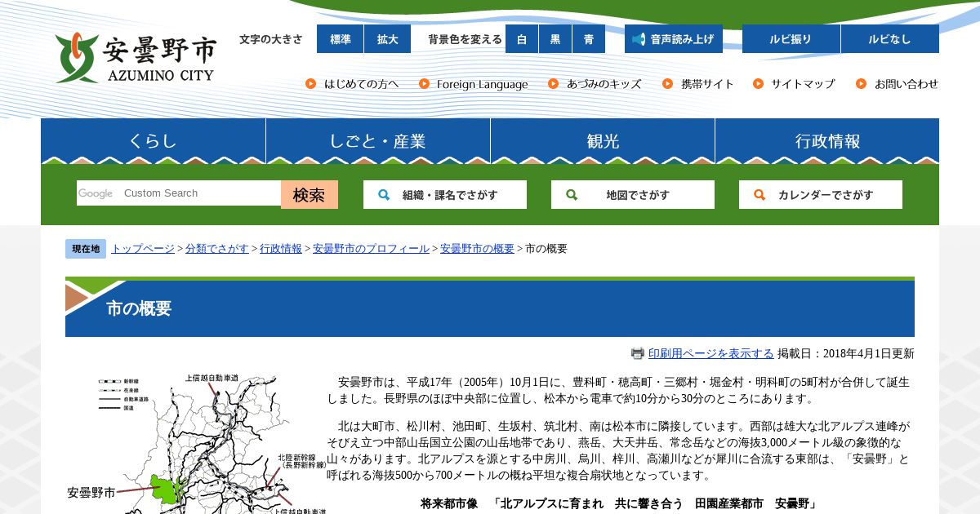Screen dimensions: 980x514
Task: Select blue (青) background color
Action: tap(589, 39)
